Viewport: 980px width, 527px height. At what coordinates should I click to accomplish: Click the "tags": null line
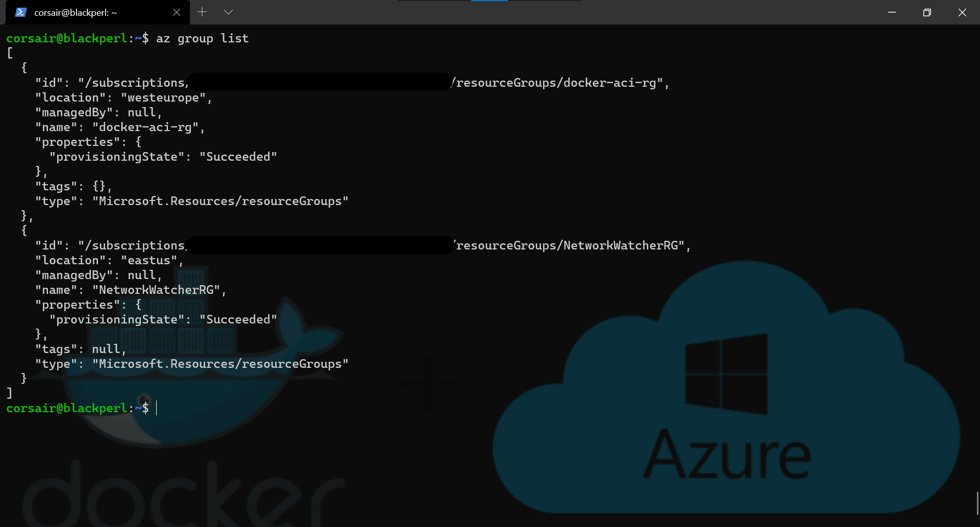click(x=80, y=349)
